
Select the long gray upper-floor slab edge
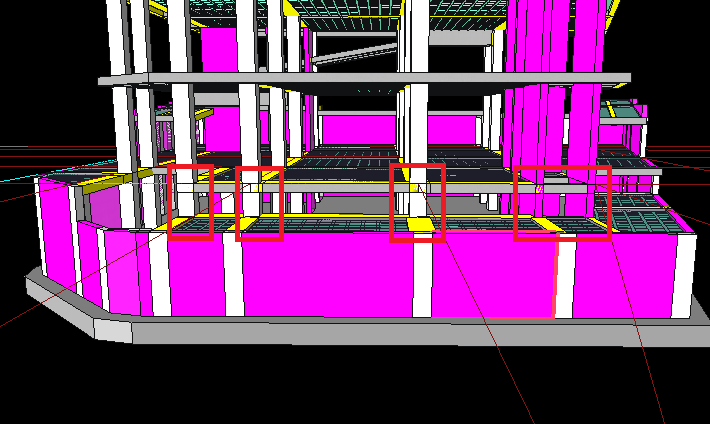365,78
